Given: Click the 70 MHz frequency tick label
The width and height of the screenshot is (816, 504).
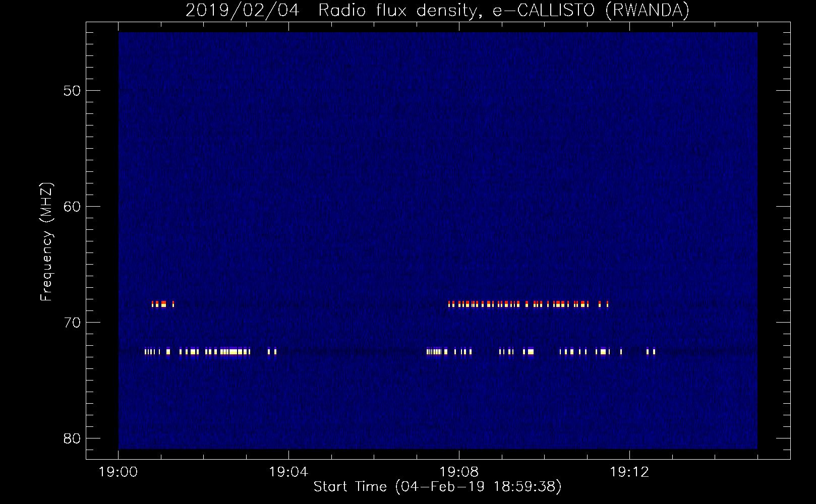Looking at the screenshot, I should (72, 323).
